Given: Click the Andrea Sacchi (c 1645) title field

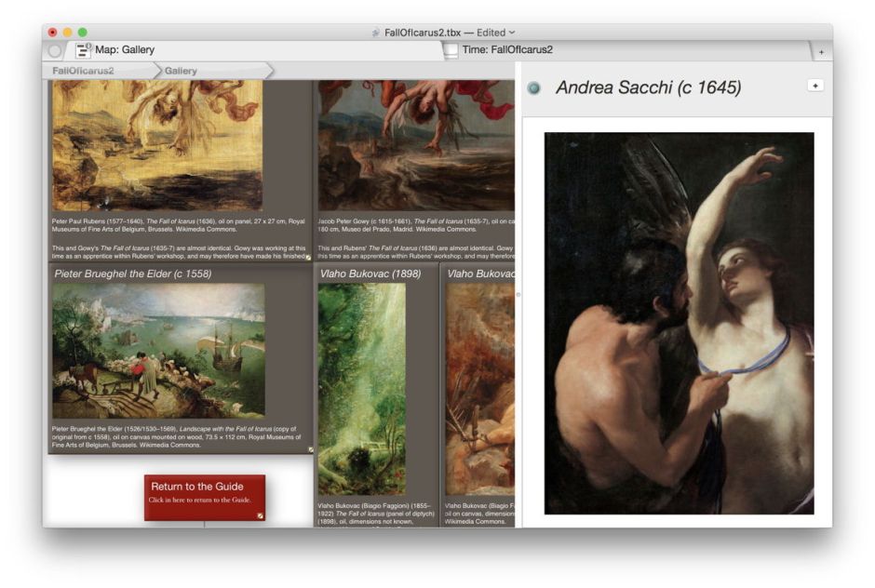Looking at the screenshot, I should [x=648, y=87].
